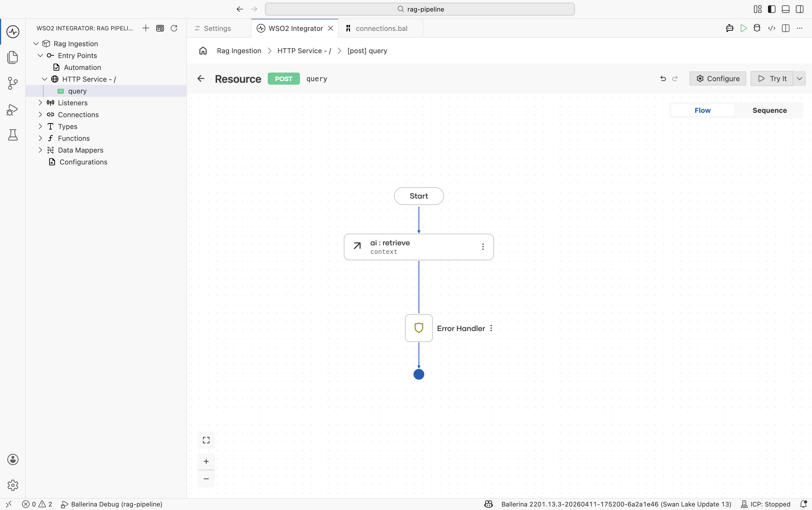Toggle secondary side bar
This screenshot has height=510, width=812.
pos(800,9)
